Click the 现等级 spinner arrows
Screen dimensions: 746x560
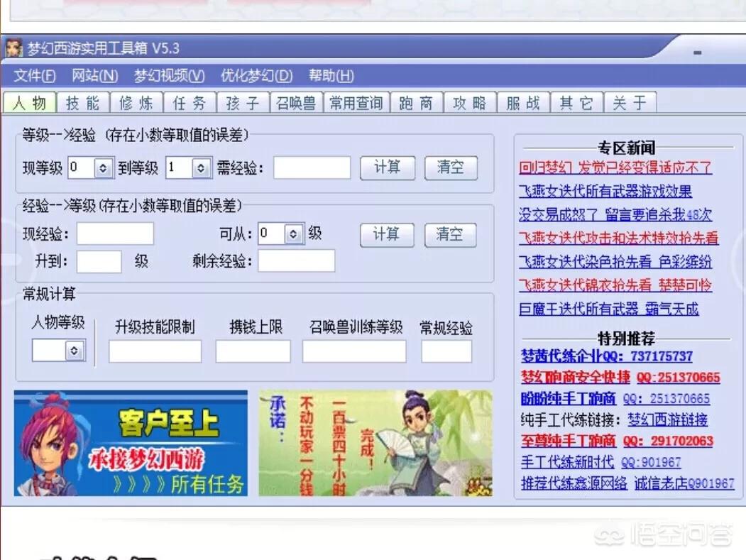coord(103,168)
